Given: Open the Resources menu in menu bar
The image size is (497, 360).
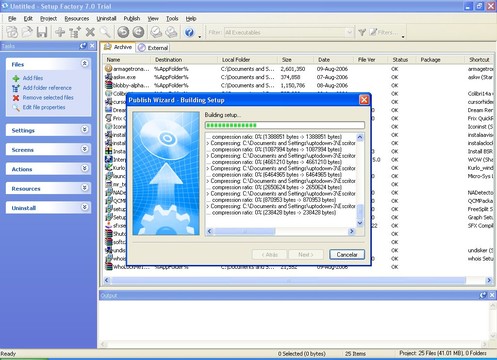Looking at the screenshot, I should coord(77,19).
